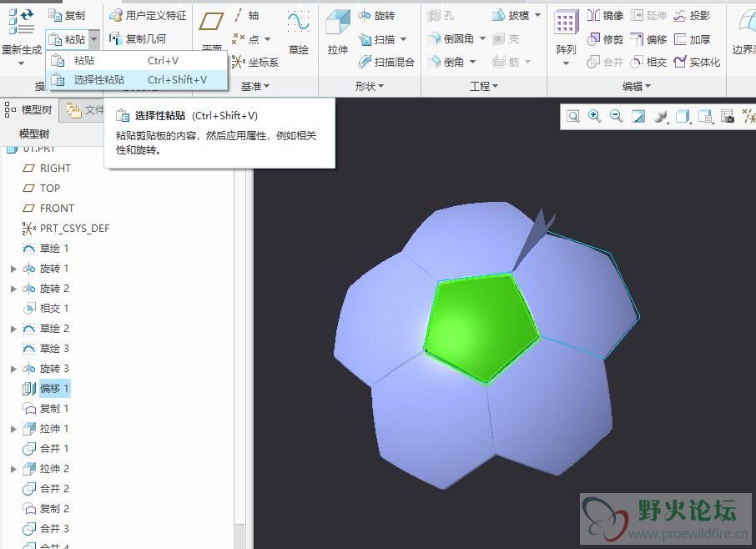Viewport: 756px width, 549px height.
Task: Open the 倒圆角 dropdown arrow
Action: (482, 38)
